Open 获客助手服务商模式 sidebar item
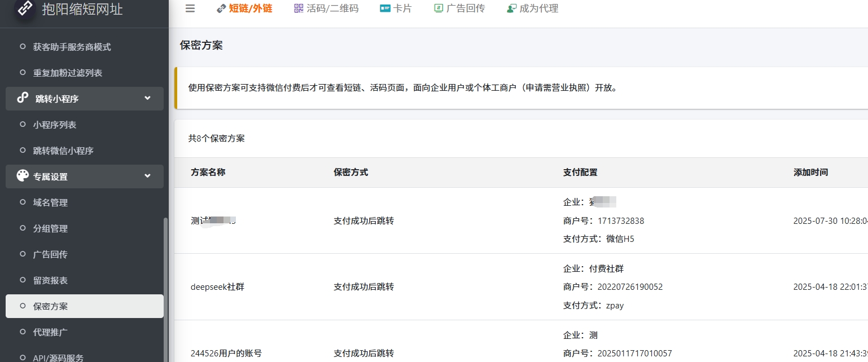The width and height of the screenshot is (868, 362). point(72,47)
